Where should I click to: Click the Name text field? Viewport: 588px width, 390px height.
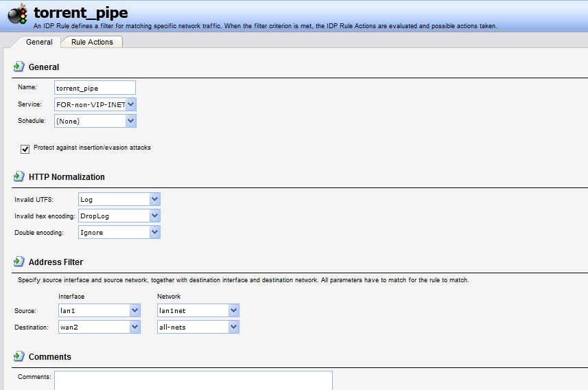click(x=95, y=88)
